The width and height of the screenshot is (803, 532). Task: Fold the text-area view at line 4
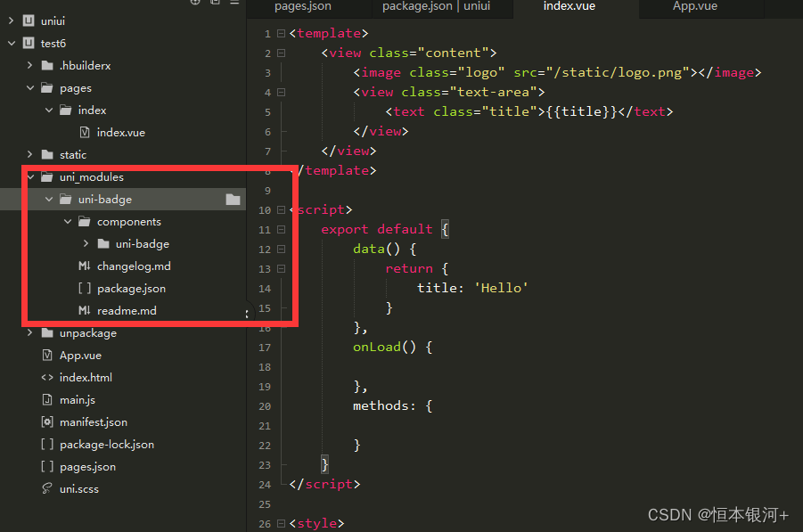coord(281,92)
